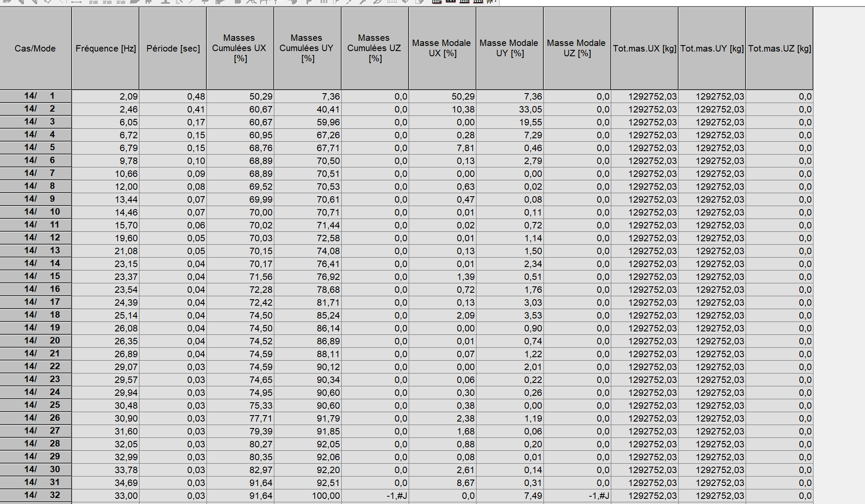Viewport: 865px width, 504px height.
Task: Click period value 0,48 in mode 1
Action: (x=173, y=97)
